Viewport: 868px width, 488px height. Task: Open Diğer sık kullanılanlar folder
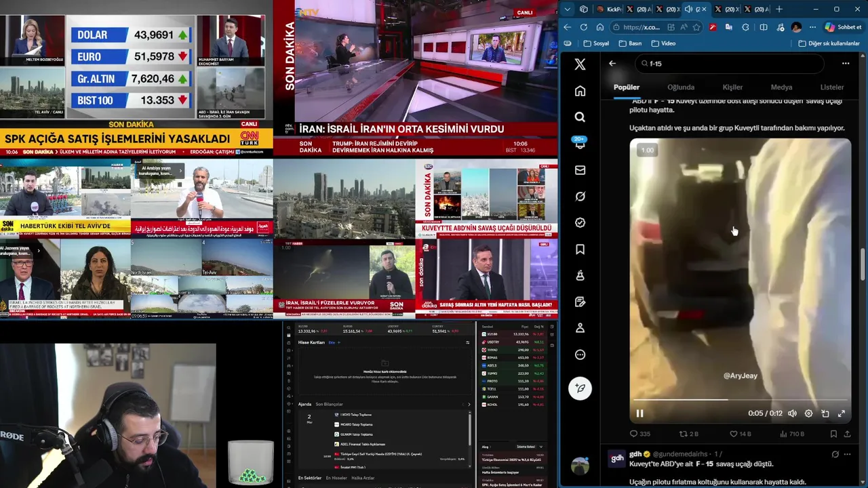tap(829, 43)
